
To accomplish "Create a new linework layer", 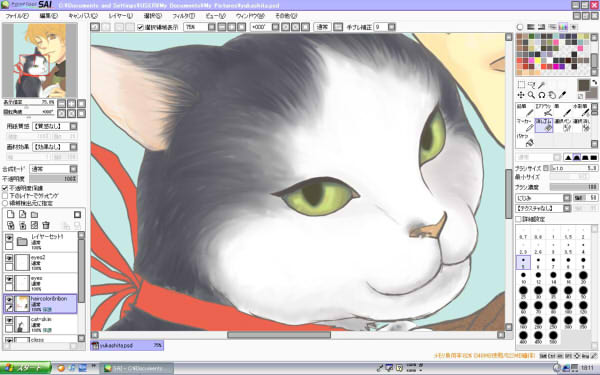I will tap(23, 215).
